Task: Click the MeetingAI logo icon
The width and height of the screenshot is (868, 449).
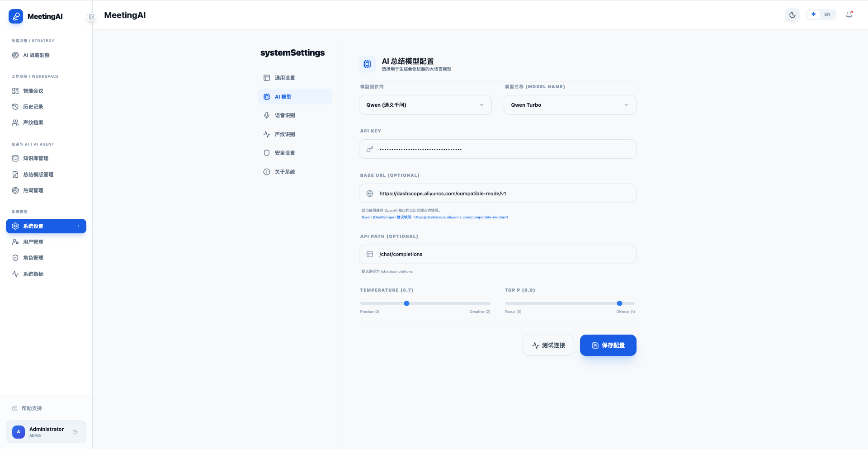Action: (16, 16)
